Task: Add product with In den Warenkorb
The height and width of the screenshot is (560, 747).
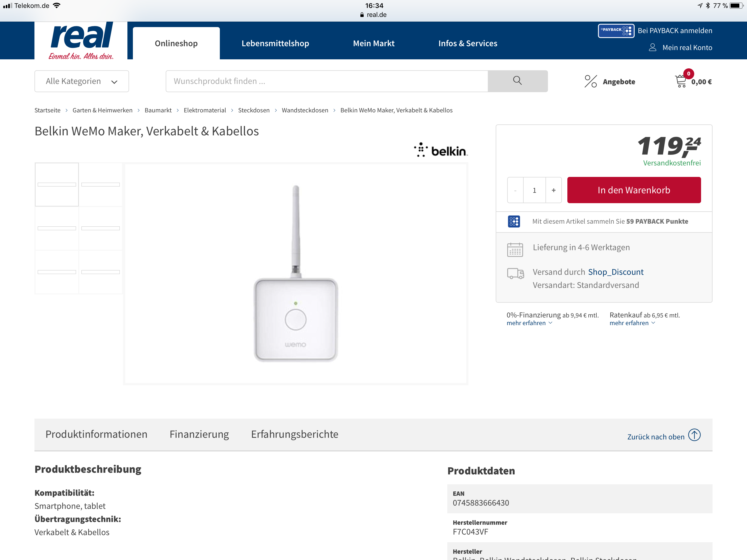Action: [634, 190]
